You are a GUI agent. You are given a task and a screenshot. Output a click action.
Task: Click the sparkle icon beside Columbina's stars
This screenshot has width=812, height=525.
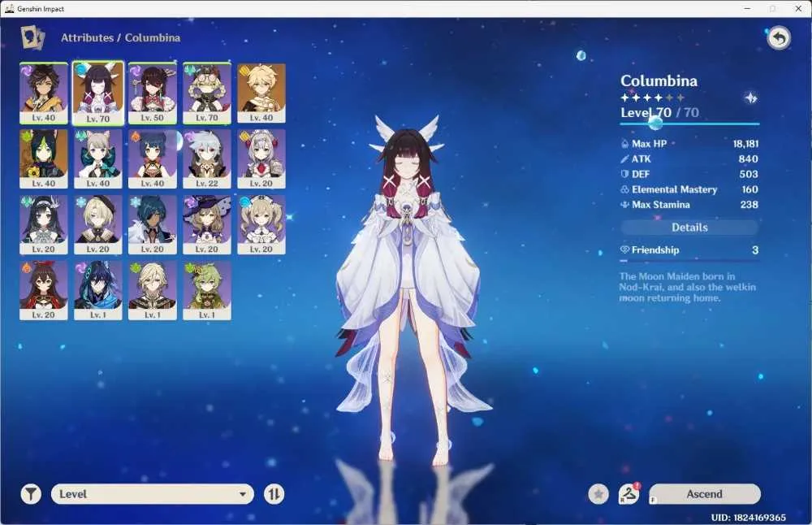point(750,98)
